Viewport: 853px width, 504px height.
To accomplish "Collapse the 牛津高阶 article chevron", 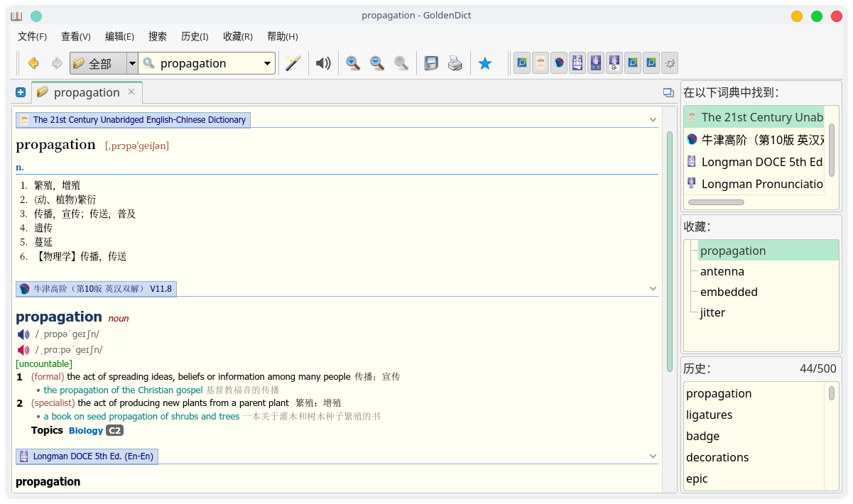I will tap(653, 289).
